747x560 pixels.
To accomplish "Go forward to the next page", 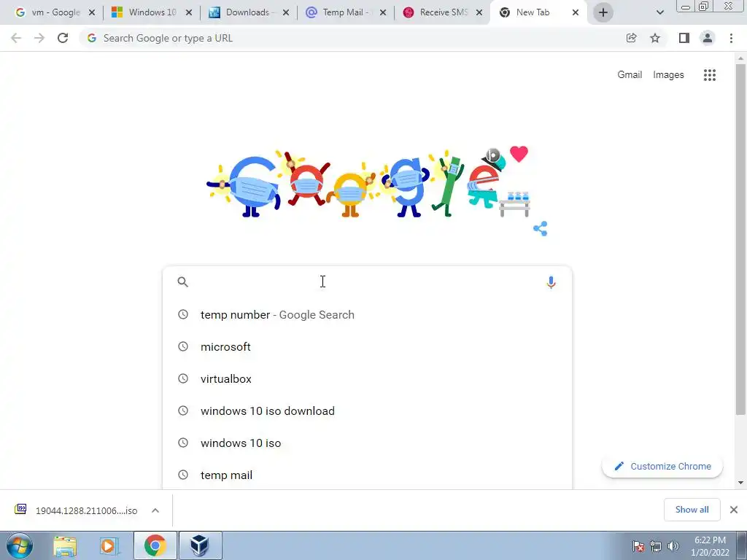I will [39, 38].
